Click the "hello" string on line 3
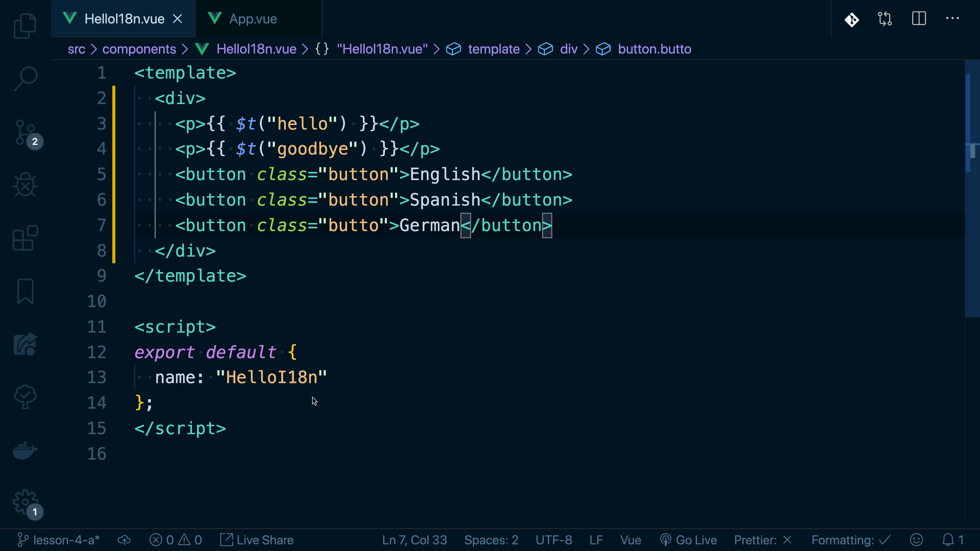This screenshot has height=551, width=980. pyautogui.click(x=302, y=123)
